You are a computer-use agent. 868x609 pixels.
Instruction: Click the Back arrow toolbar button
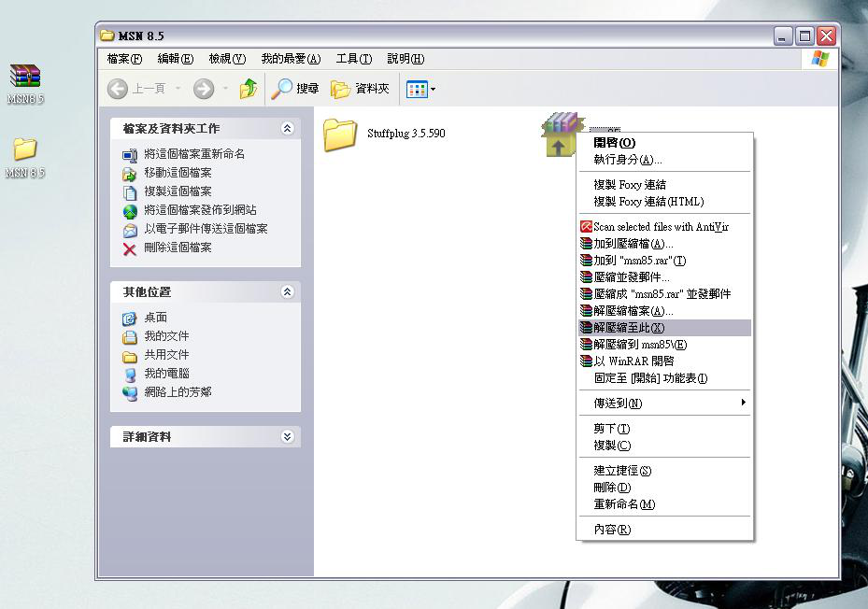point(118,89)
